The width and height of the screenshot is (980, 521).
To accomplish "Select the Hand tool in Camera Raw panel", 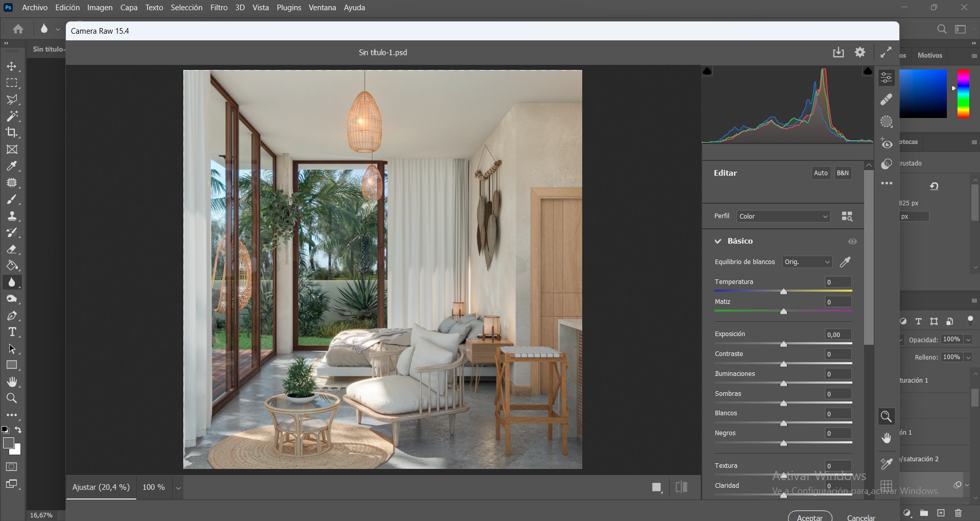I will tap(887, 438).
